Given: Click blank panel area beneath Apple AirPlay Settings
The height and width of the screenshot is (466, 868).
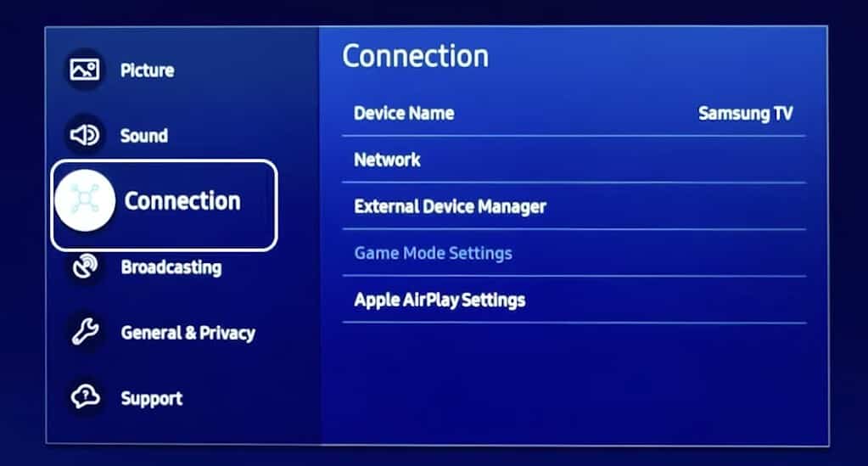Looking at the screenshot, I should point(574,382).
